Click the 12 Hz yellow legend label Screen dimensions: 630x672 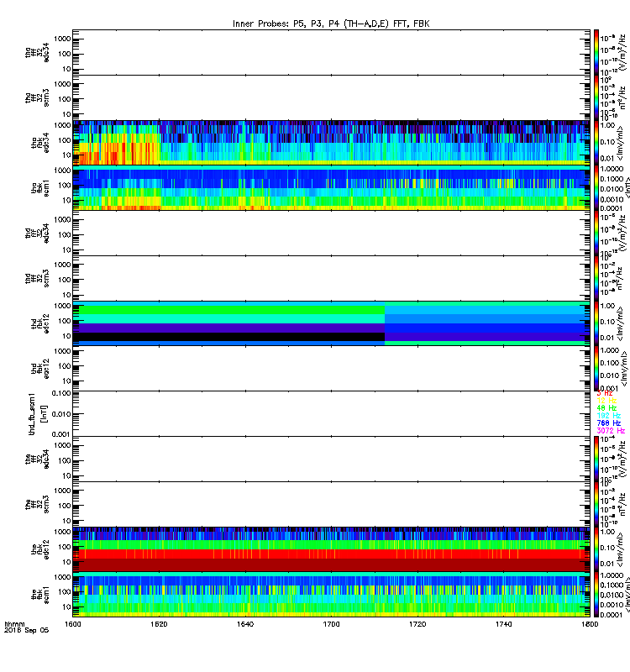click(606, 401)
